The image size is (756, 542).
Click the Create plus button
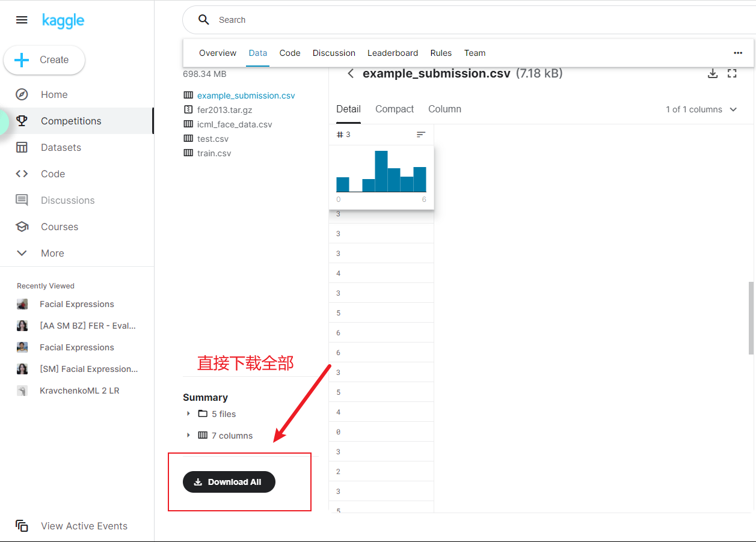click(44, 60)
